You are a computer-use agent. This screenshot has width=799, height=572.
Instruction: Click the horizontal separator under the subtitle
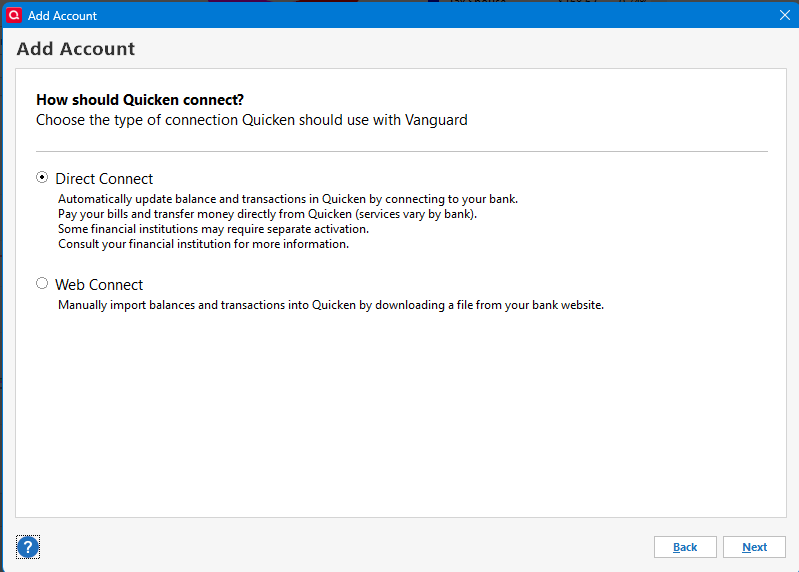point(400,151)
